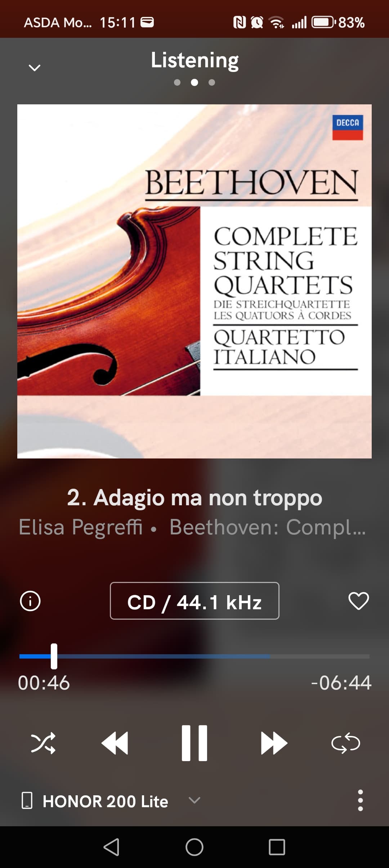
Task: Collapse the player with the top chevron
Action: tap(35, 68)
